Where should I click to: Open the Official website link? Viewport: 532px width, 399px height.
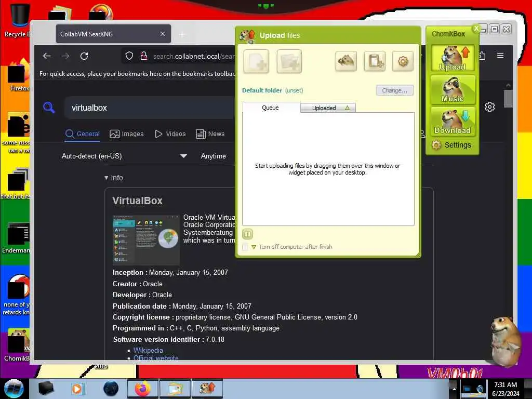pyautogui.click(x=156, y=357)
